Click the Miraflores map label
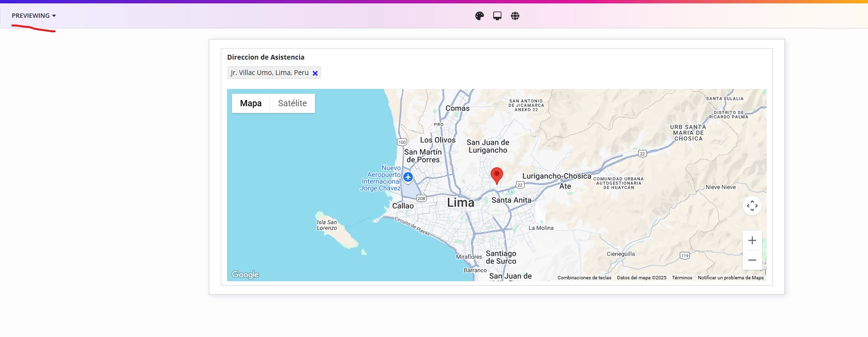Screen dimensions: 868x337 (469, 257)
